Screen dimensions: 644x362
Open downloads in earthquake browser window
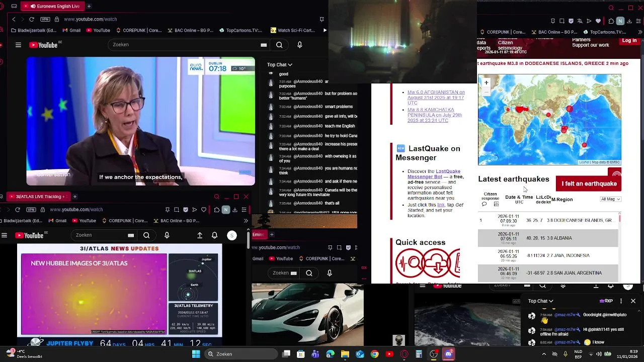click(629, 21)
